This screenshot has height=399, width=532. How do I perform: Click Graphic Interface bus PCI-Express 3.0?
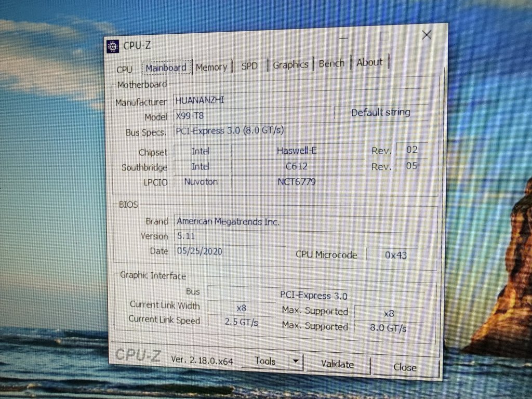pyautogui.click(x=315, y=295)
